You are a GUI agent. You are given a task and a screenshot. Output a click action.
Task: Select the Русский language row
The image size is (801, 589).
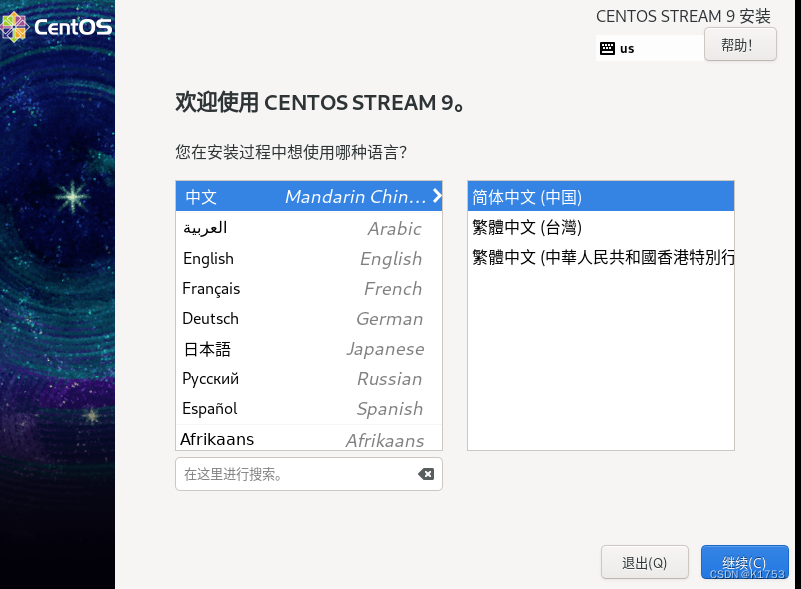(309, 379)
